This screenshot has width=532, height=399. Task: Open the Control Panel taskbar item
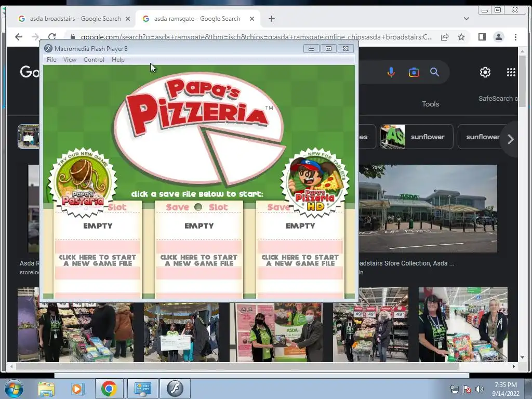tap(142, 389)
